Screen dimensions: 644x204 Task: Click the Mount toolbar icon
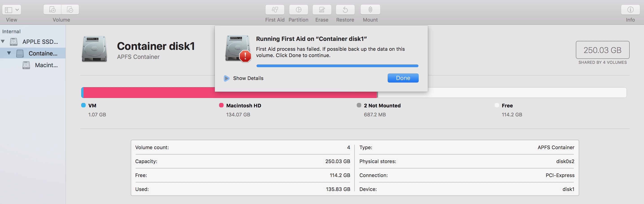click(x=370, y=10)
